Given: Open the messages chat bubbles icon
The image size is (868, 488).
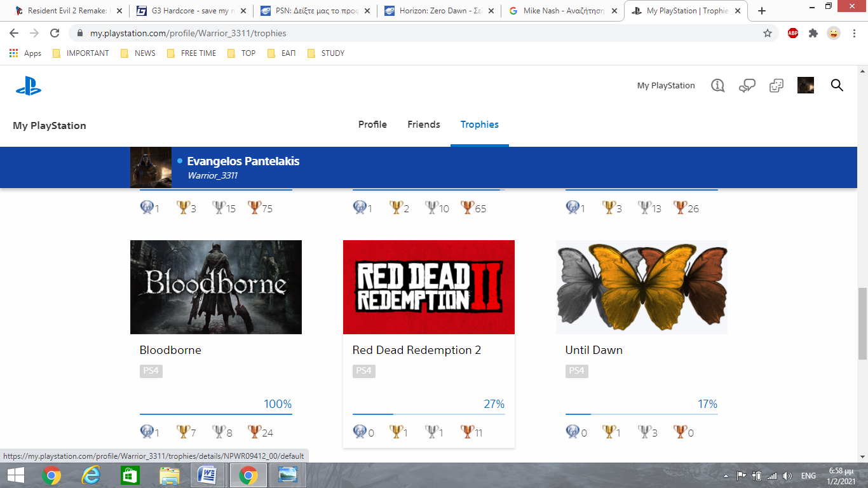Looking at the screenshot, I should (x=747, y=86).
